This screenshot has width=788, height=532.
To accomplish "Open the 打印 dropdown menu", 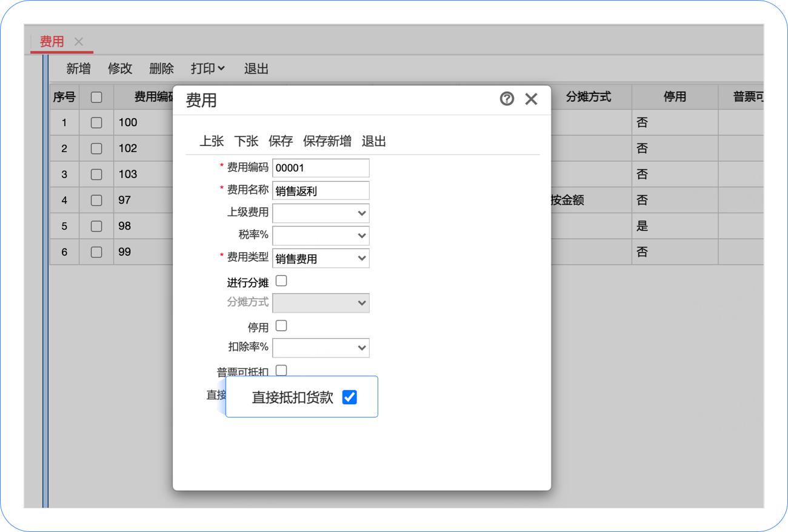I will [207, 69].
